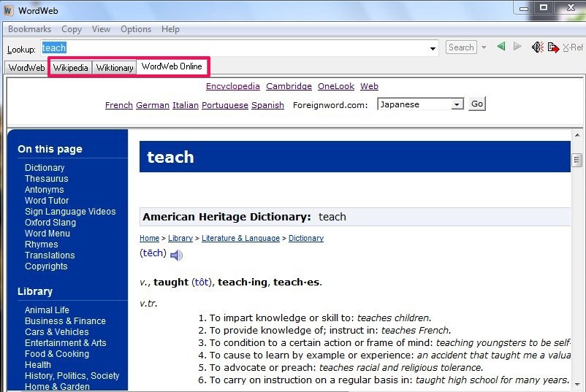Open History, Politics, Society library link
The image size is (586, 392).
[72, 375]
